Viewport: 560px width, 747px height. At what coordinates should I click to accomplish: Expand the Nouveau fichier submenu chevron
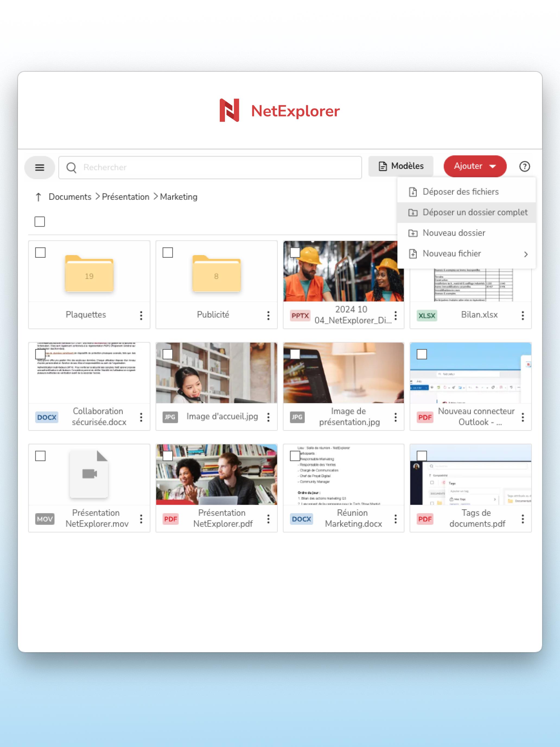click(526, 254)
